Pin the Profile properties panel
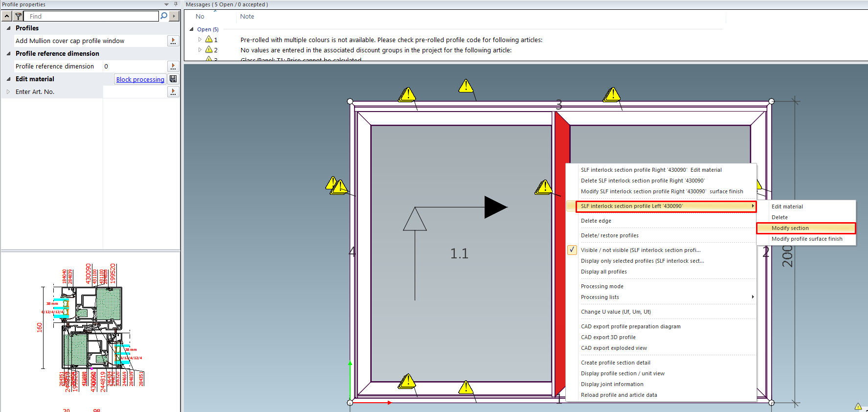This screenshot has width=868, height=412. coord(176,4)
